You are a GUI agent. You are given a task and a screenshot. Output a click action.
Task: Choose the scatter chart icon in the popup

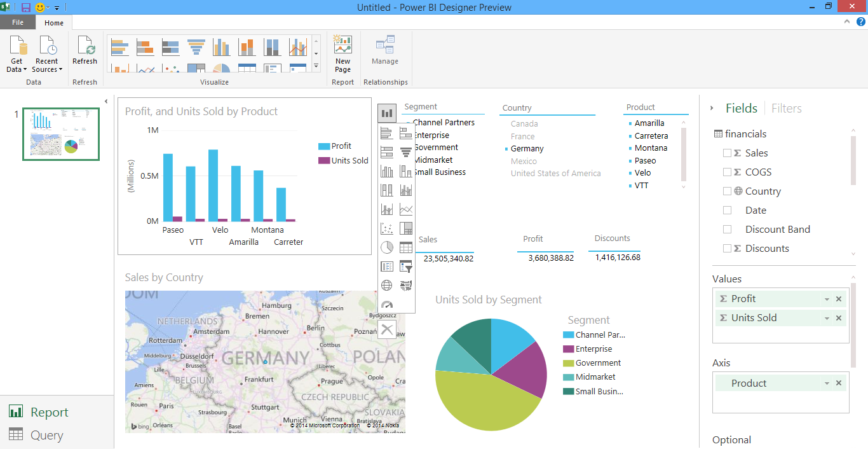click(386, 228)
